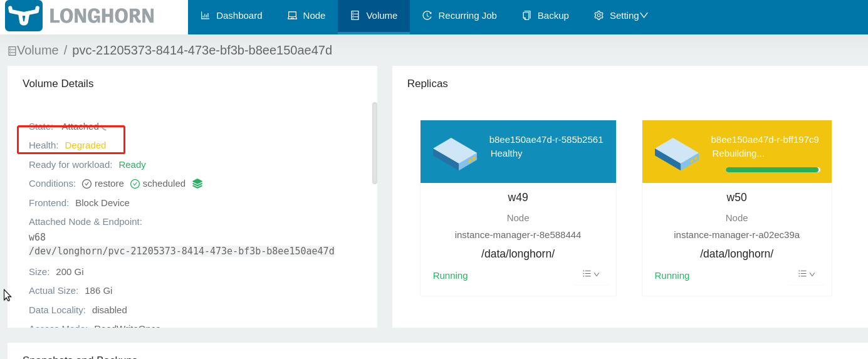Image resolution: width=868 pixels, height=359 pixels.
Task: Click the /dev/longhorn endpoint path
Action: 182,251
